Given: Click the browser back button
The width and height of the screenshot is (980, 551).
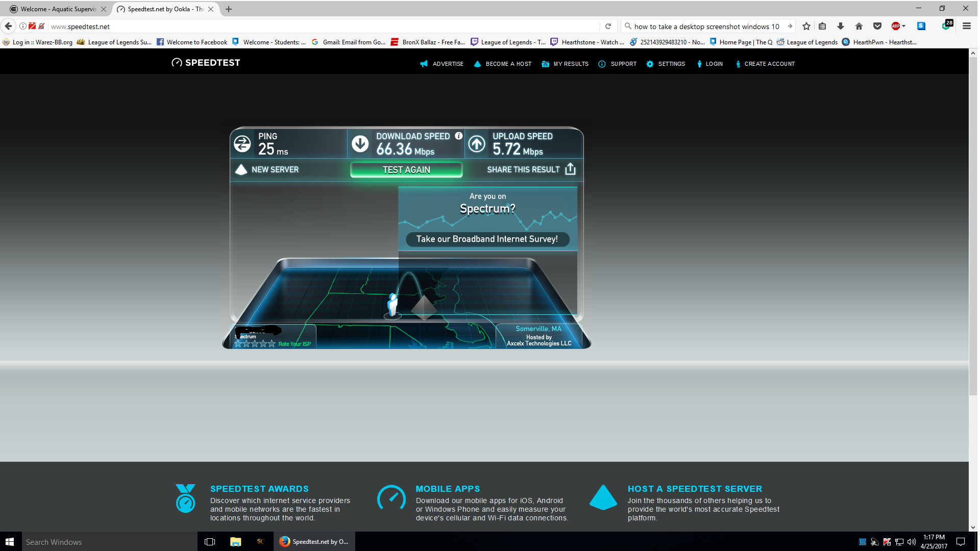Looking at the screenshot, I should (8, 26).
